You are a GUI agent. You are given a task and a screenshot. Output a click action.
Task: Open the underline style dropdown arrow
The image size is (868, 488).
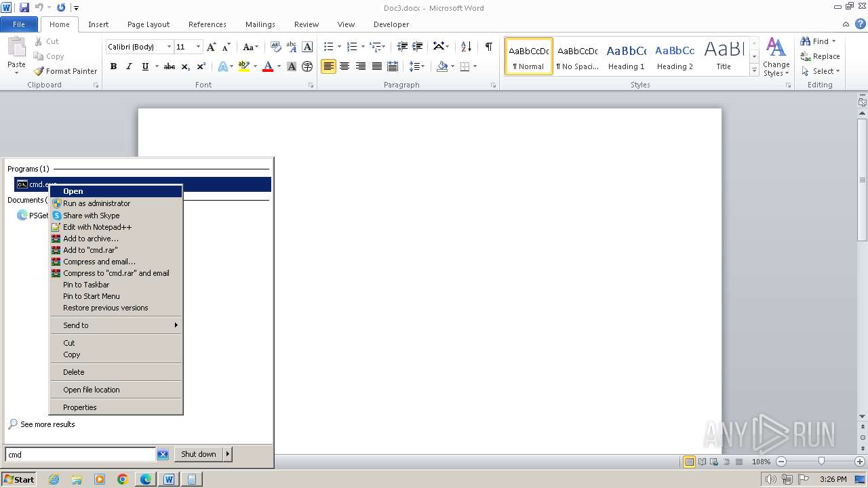[x=157, y=66]
